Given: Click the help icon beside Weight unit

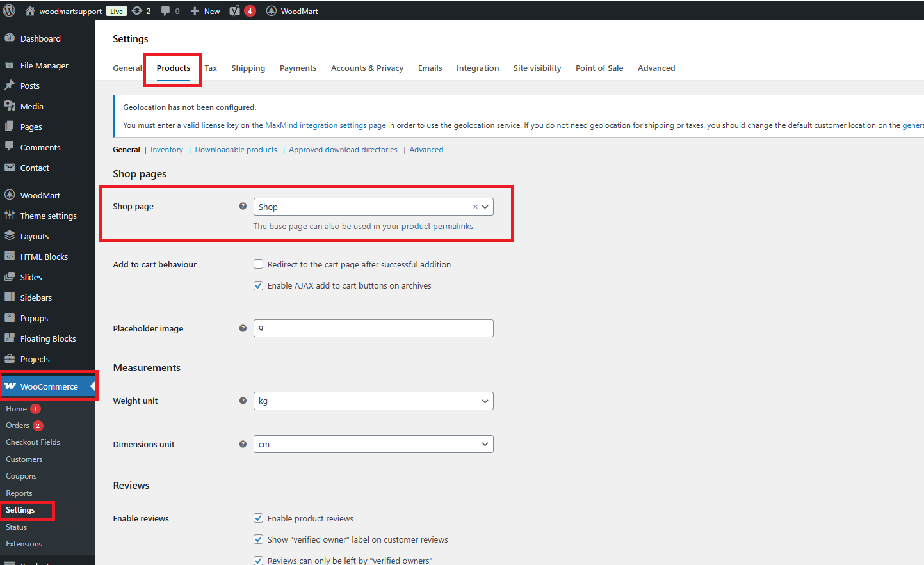Looking at the screenshot, I should (243, 401).
